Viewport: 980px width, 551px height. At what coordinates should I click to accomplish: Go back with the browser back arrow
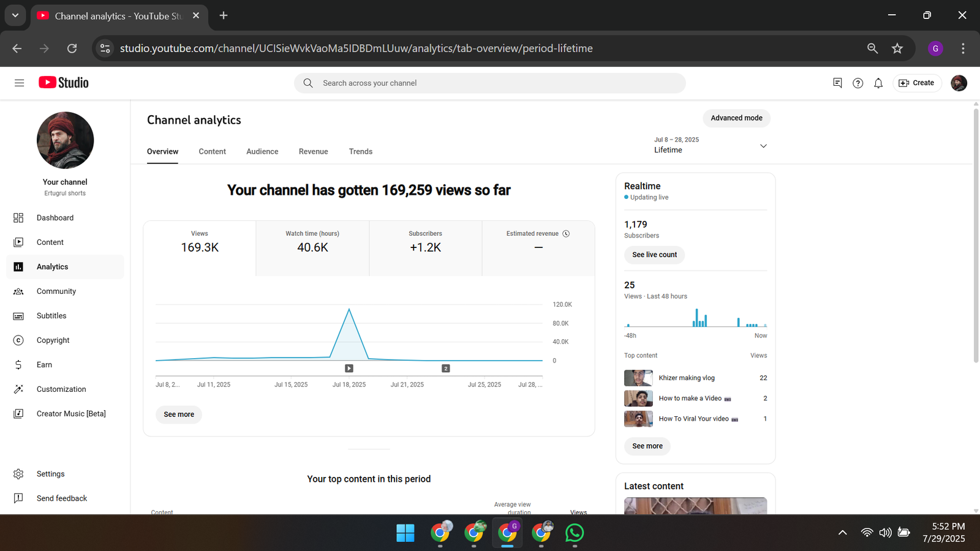pyautogui.click(x=17, y=48)
